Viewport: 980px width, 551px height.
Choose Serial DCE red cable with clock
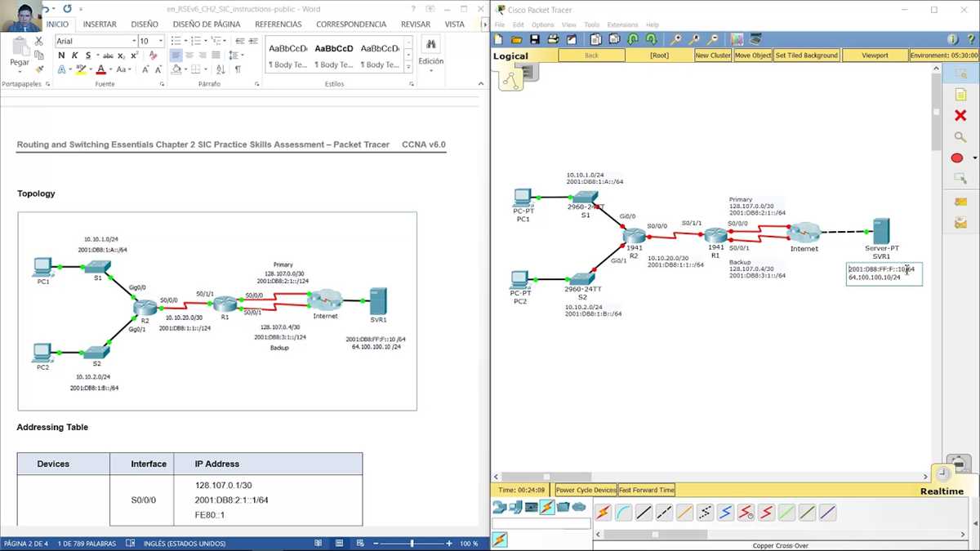(746, 513)
